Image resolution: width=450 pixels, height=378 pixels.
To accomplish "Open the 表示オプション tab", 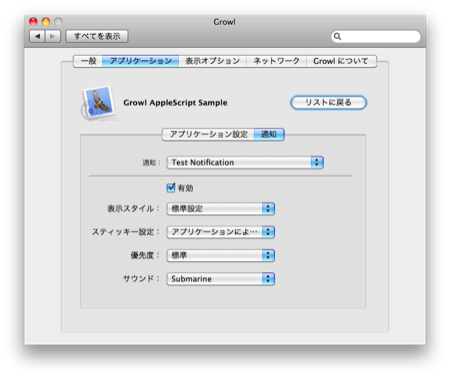I will (x=212, y=61).
